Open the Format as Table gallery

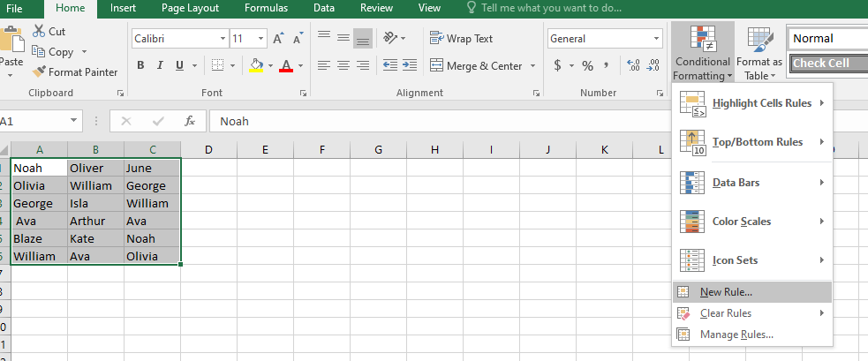(x=759, y=53)
